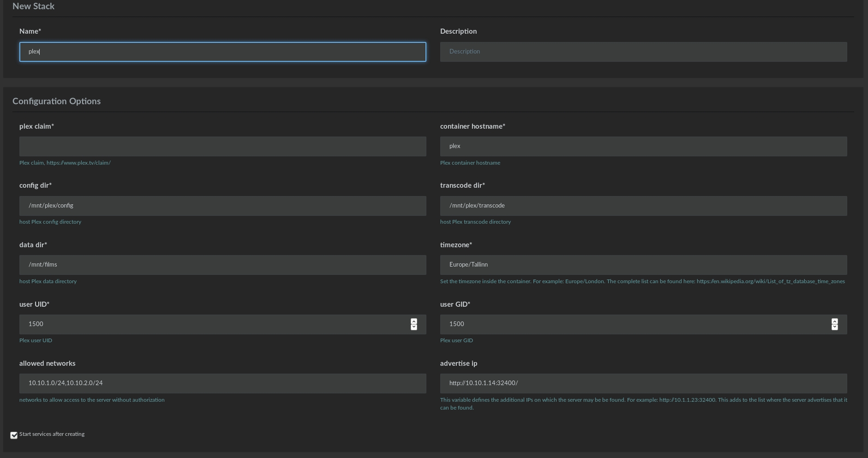Click the 'New Stack' heading

[x=33, y=6]
